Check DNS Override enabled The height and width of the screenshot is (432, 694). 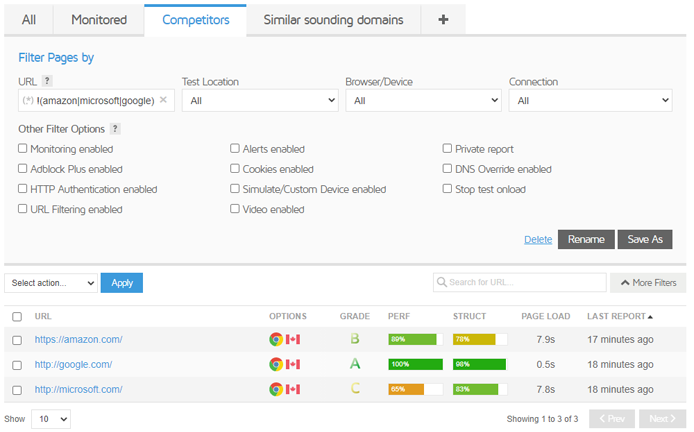click(447, 168)
